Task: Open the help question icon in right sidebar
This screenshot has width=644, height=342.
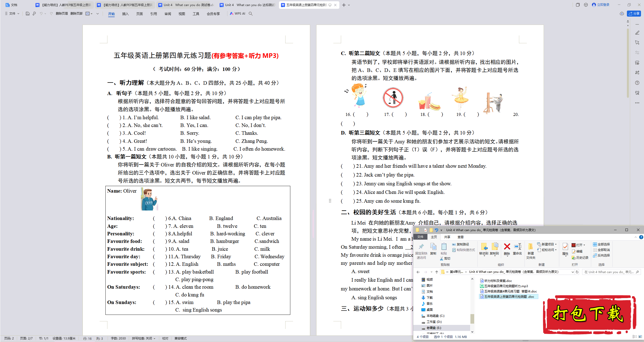Action: tap(637, 83)
